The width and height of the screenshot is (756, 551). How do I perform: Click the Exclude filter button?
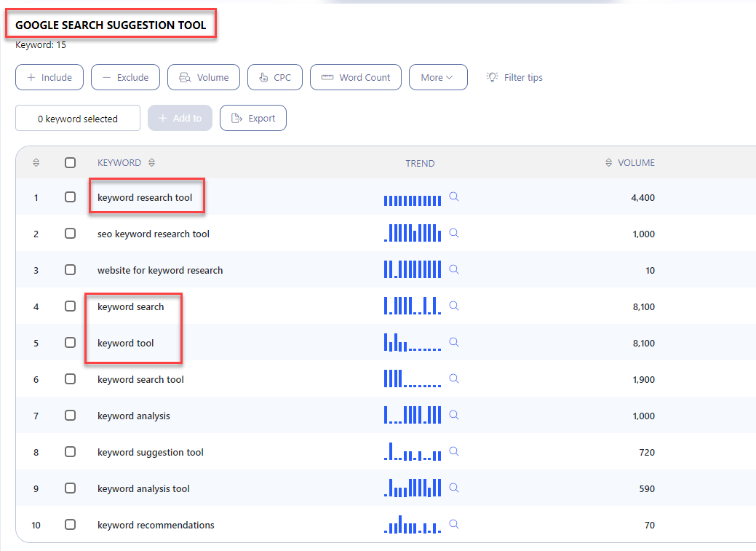(125, 77)
